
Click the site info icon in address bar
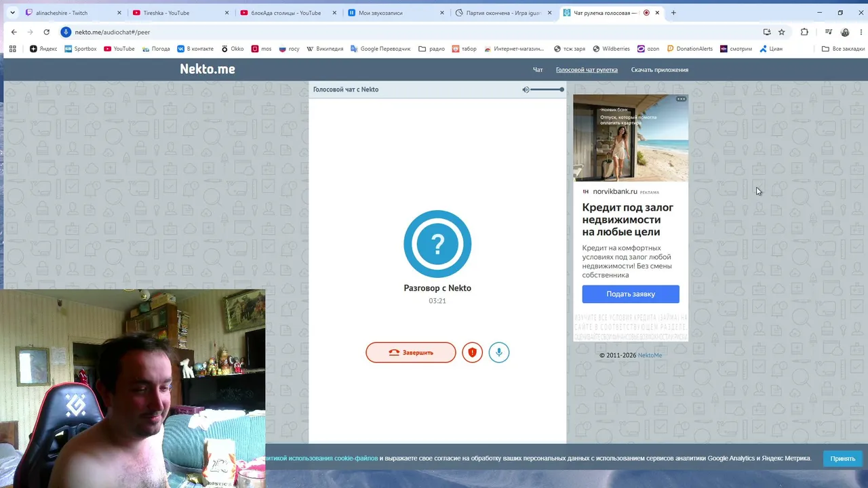coord(66,32)
